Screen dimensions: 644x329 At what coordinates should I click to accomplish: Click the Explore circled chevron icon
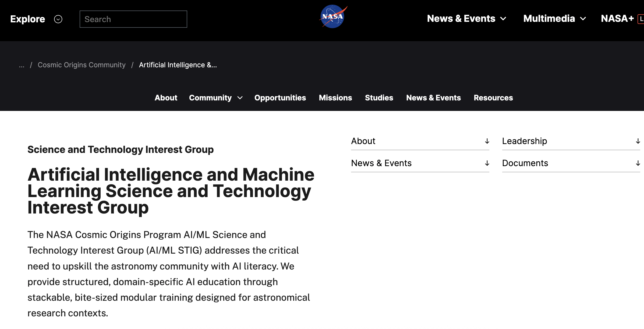pyautogui.click(x=58, y=19)
